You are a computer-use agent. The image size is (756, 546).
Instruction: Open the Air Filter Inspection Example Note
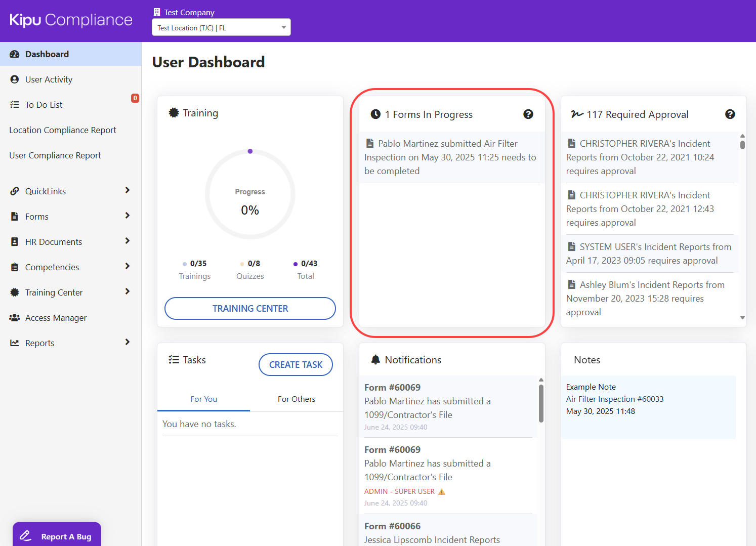tap(614, 399)
